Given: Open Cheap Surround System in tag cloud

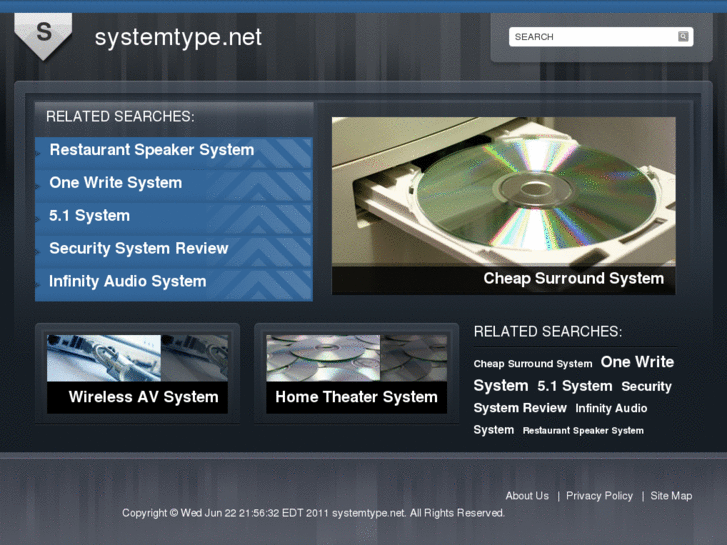Looking at the screenshot, I should coord(533,364).
